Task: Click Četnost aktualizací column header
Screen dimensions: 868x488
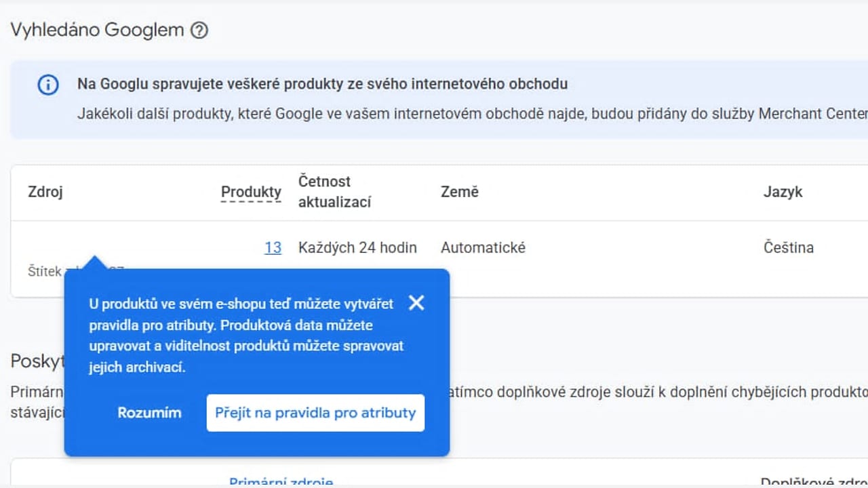Action: coord(335,192)
